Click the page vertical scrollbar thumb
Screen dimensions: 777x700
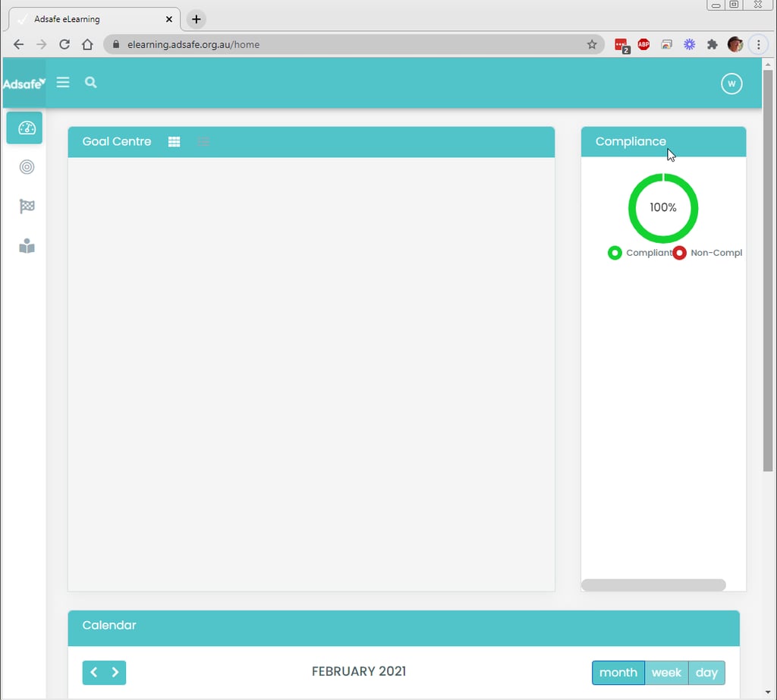click(768, 270)
